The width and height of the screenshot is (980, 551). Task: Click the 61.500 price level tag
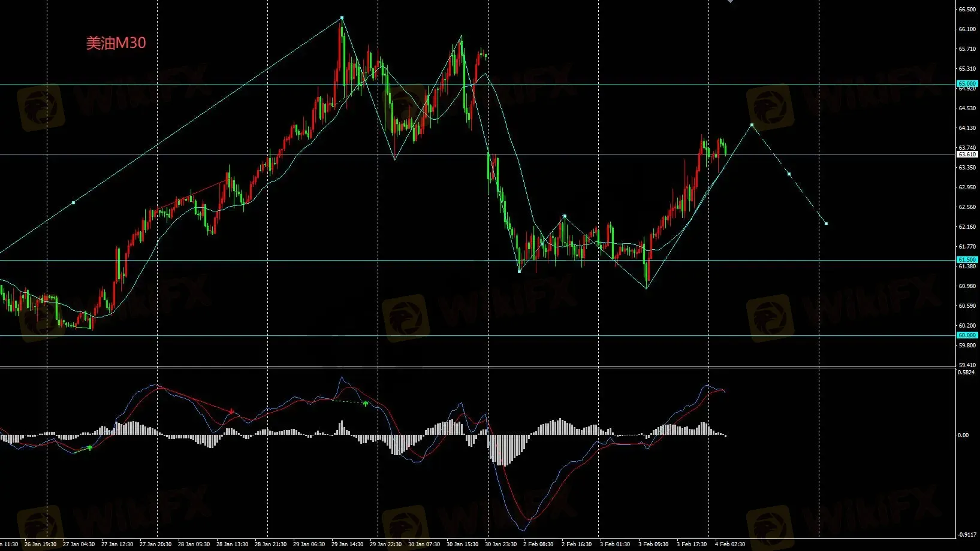pos(967,260)
